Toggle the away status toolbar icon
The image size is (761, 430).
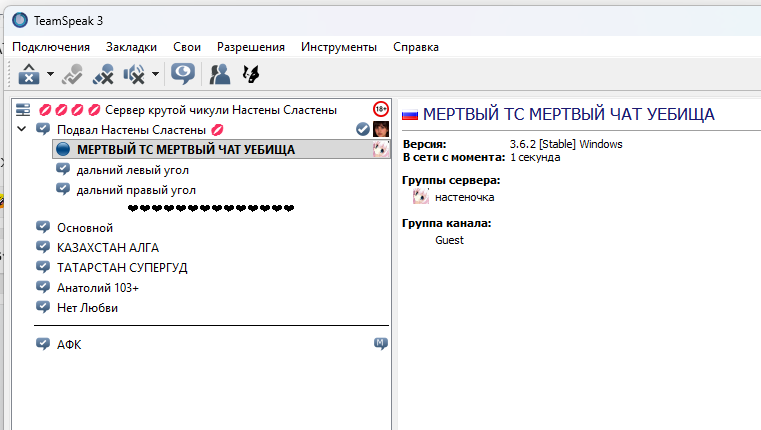72,74
